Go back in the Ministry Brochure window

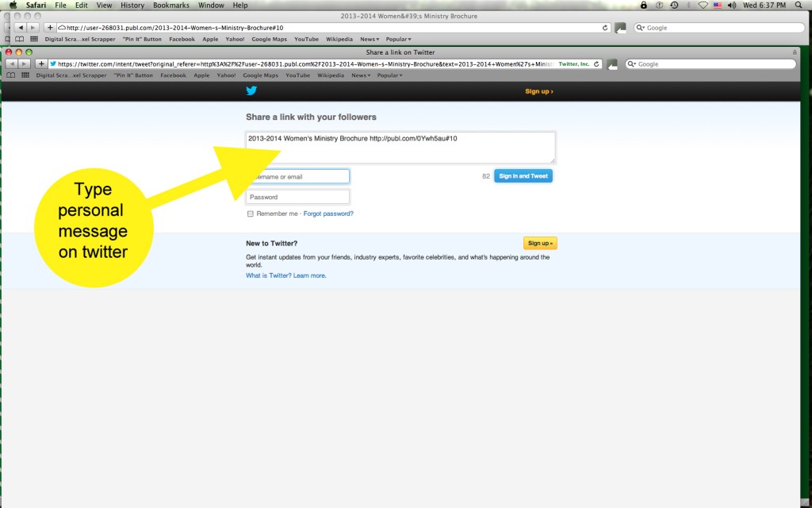20,28
